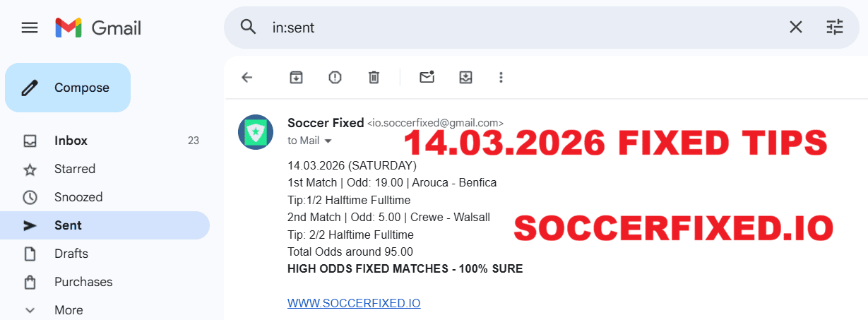868x320 pixels.
Task: Mark the email as unread
Action: pos(427,78)
